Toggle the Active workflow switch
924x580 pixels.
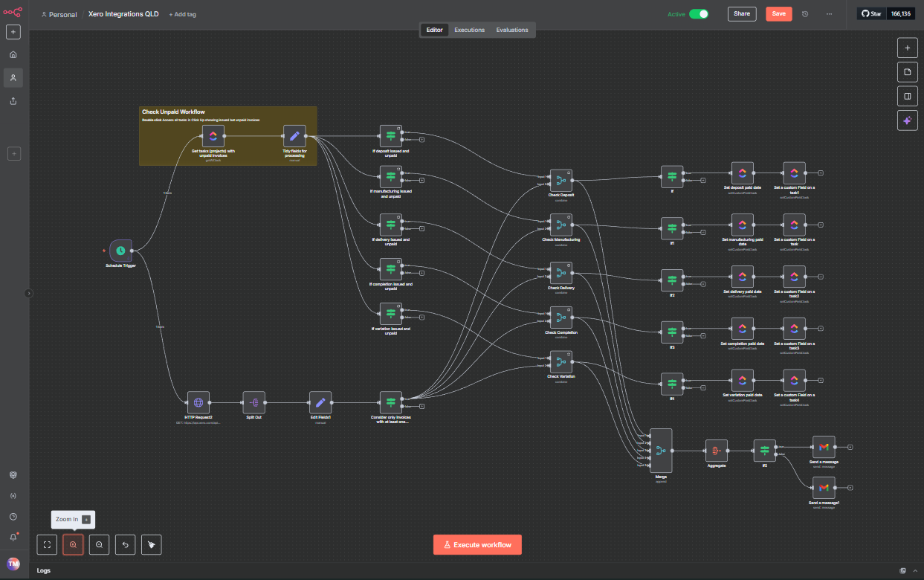[698, 14]
